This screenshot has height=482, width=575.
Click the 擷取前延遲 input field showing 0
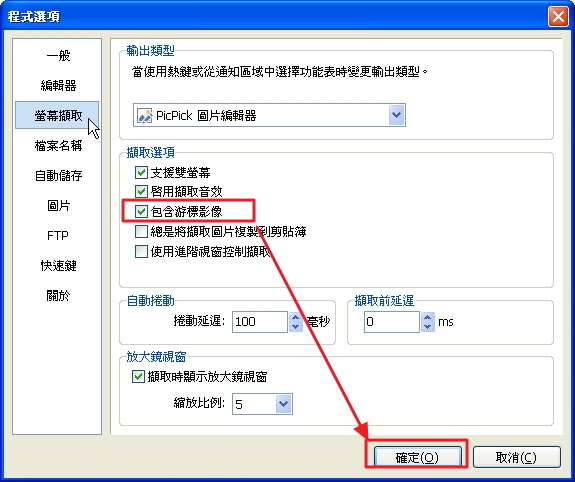[392, 322]
